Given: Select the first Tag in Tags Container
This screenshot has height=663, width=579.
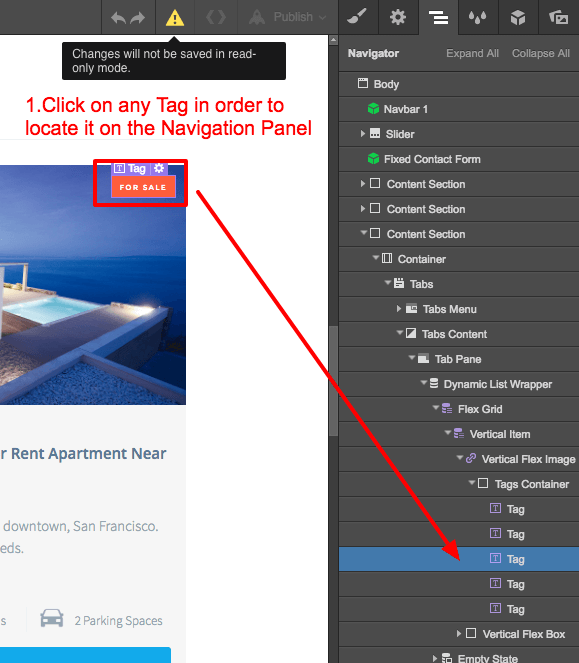Looking at the screenshot, I should click(459, 509).
